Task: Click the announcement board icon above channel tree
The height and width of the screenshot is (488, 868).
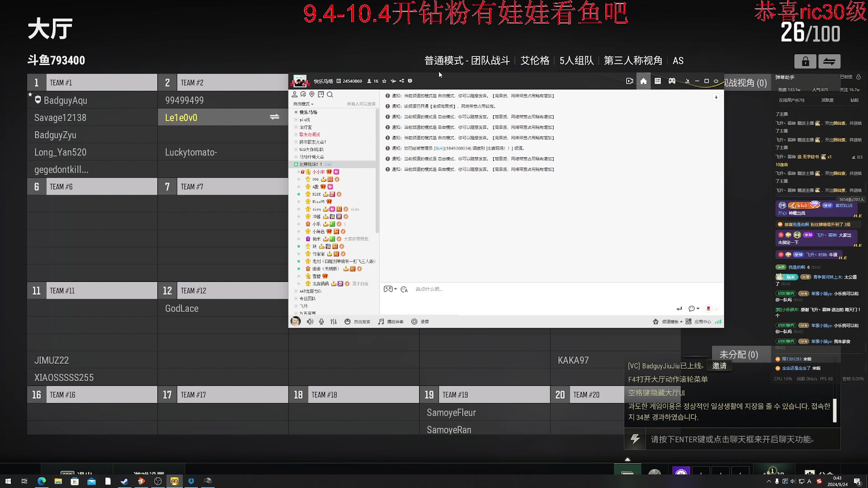Action: 321,94
